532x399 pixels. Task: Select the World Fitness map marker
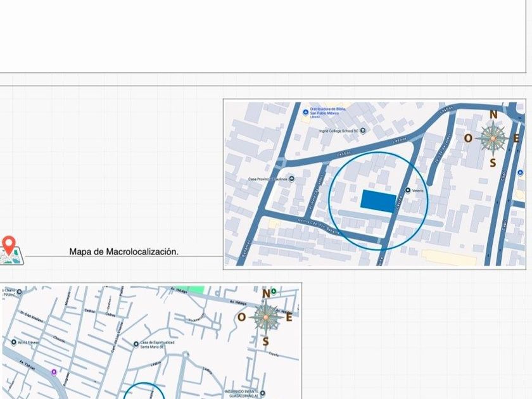pyautogui.click(x=14, y=343)
